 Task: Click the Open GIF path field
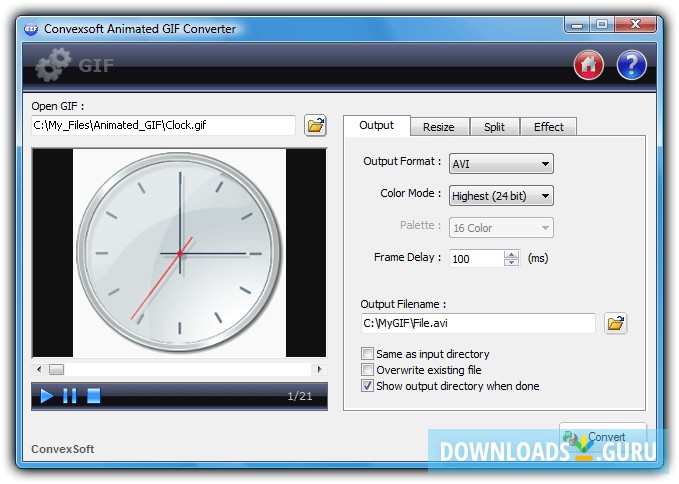[x=163, y=126]
